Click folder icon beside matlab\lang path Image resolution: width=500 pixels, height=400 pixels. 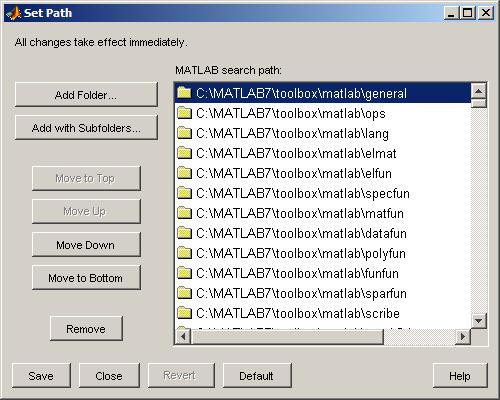point(184,133)
